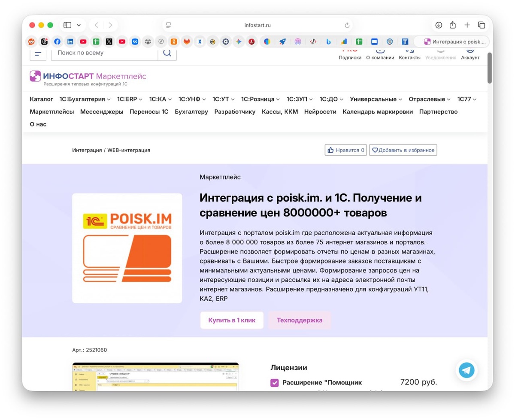Expand the 1С:ДО menu

pyautogui.click(x=331, y=99)
